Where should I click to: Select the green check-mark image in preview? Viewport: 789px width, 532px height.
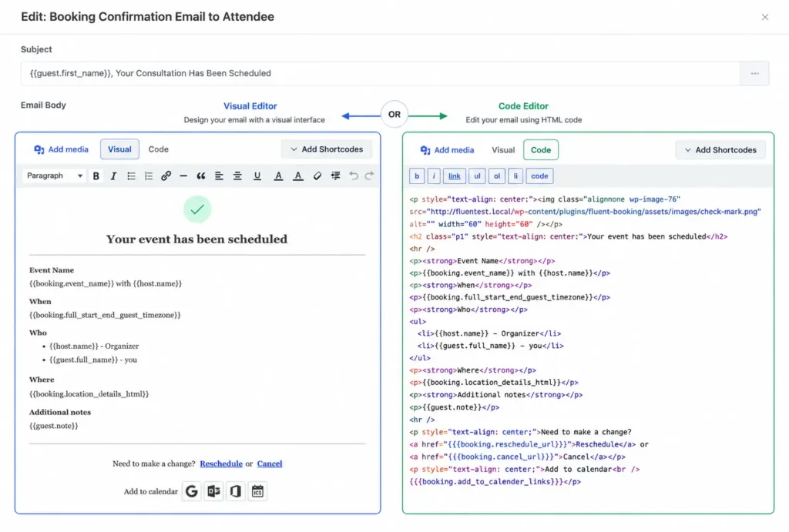[x=197, y=209]
